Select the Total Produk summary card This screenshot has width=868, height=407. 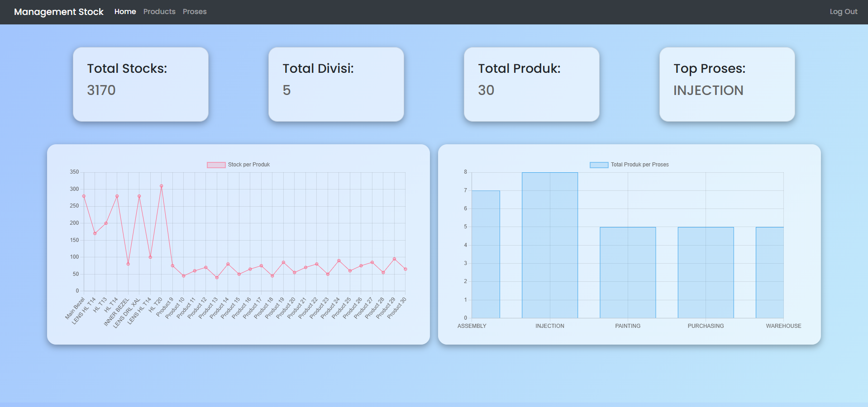coord(532,85)
